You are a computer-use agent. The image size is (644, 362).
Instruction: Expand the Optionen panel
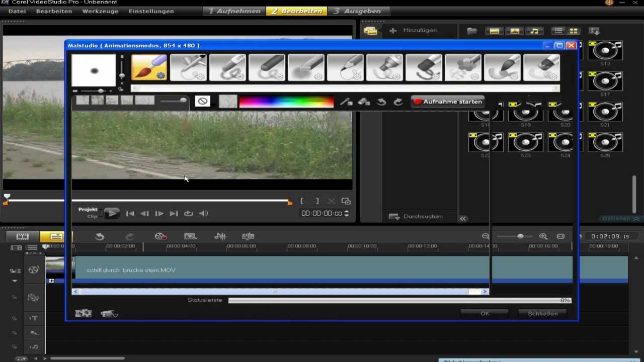[x=621, y=219]
